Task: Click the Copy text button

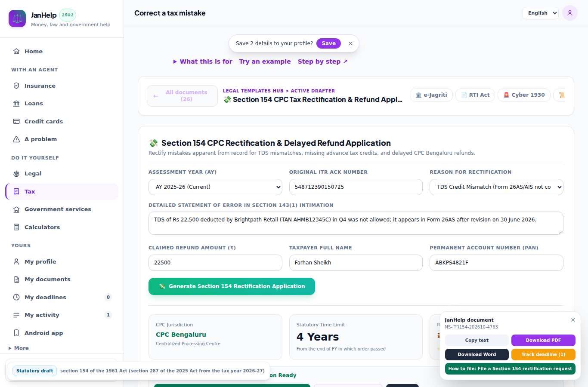Action: (477, 340)
